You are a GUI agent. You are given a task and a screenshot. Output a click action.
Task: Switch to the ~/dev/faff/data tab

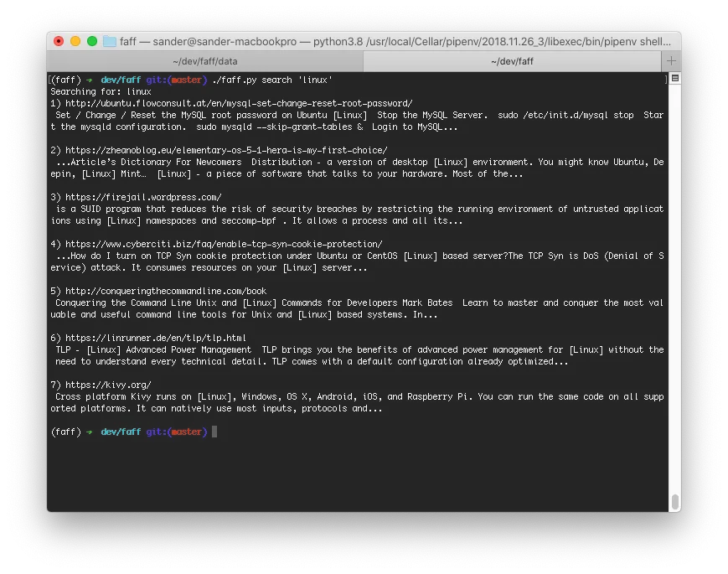click(204, 61)
